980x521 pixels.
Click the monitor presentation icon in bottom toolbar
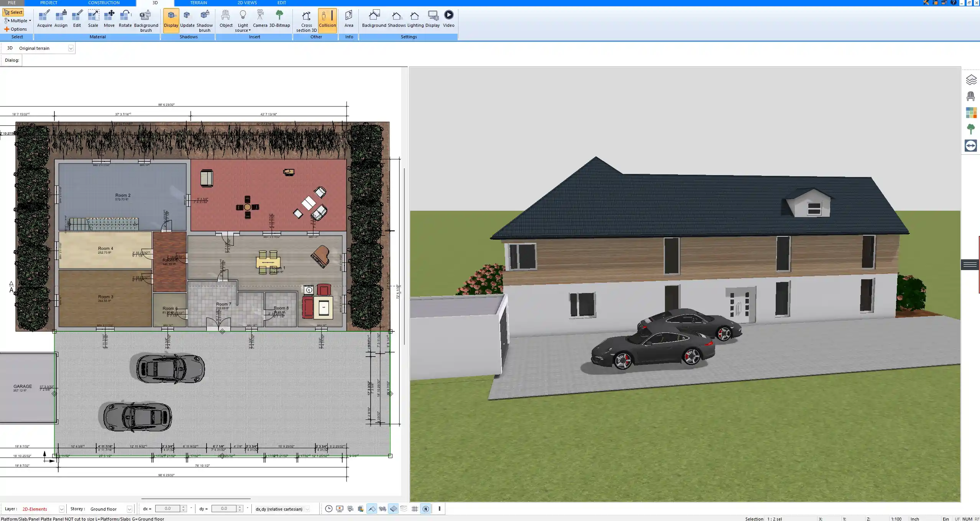tap(340, 509)
